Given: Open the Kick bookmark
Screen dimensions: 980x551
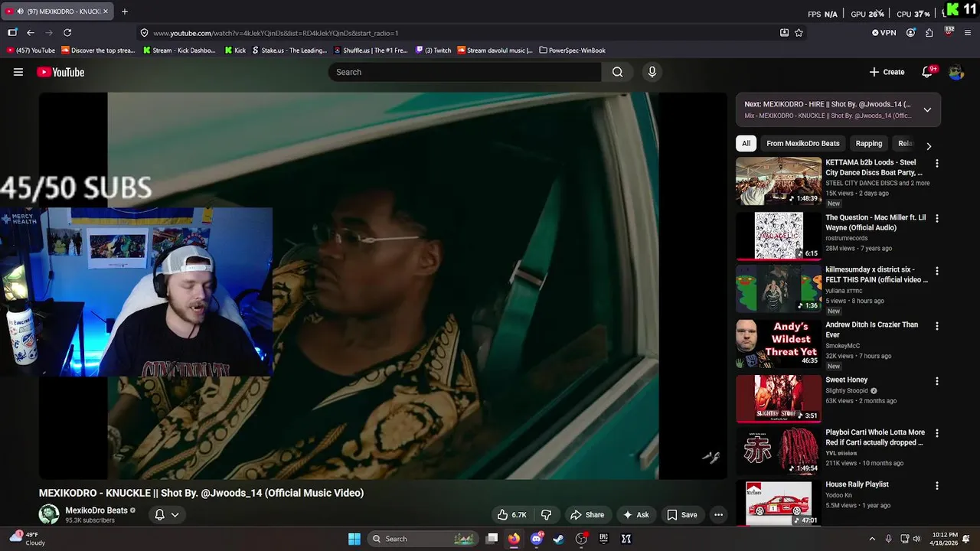Looking at the screenshot, I should [236, 51].
